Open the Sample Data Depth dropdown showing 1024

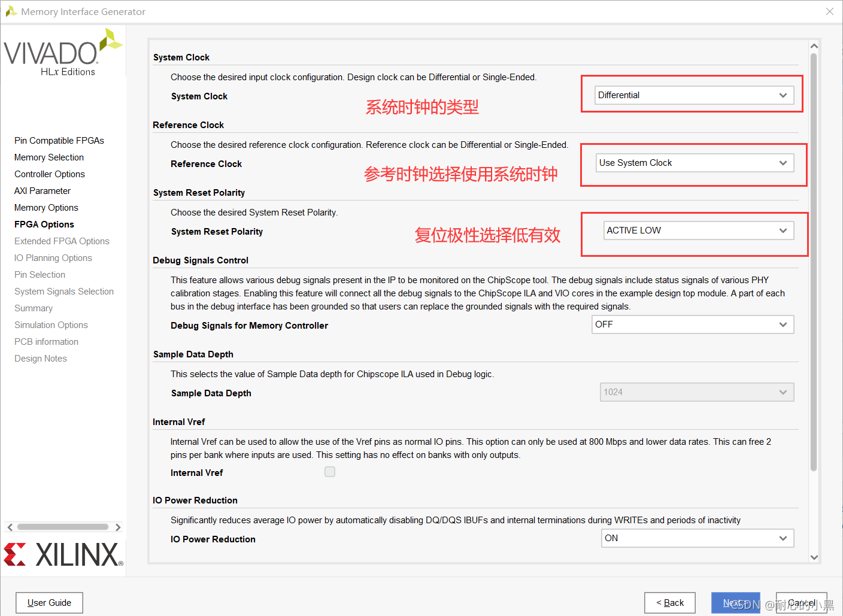point(697,392)
